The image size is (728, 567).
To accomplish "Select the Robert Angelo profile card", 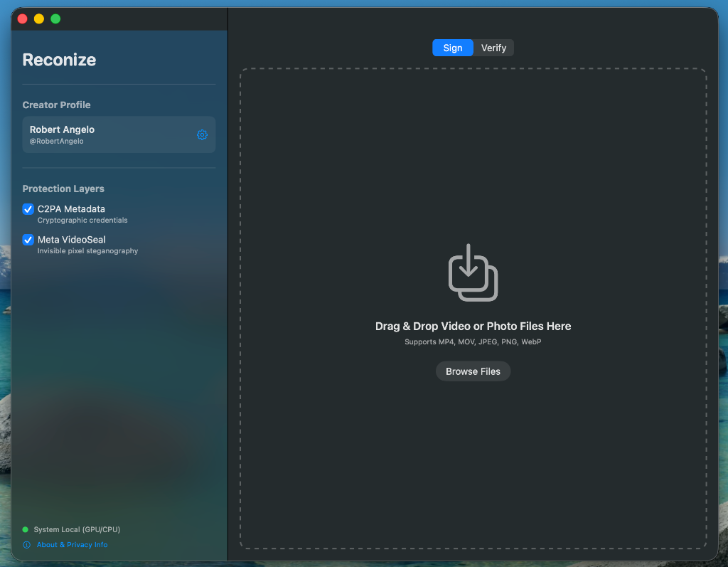I will click(119, 134).
